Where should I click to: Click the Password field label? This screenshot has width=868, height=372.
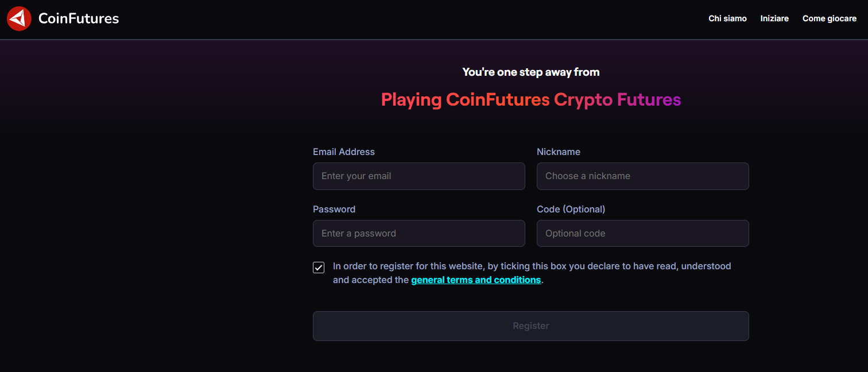(x=334, y=210)
